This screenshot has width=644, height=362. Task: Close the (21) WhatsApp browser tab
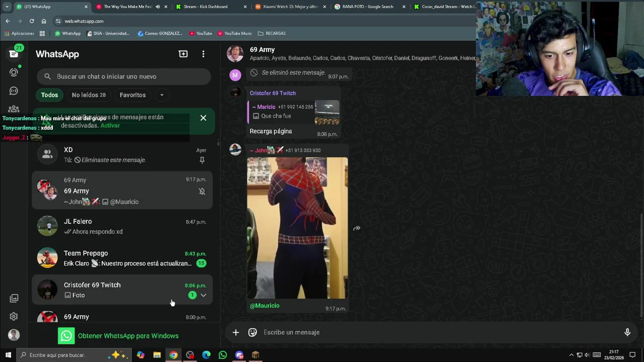(86, 7)
